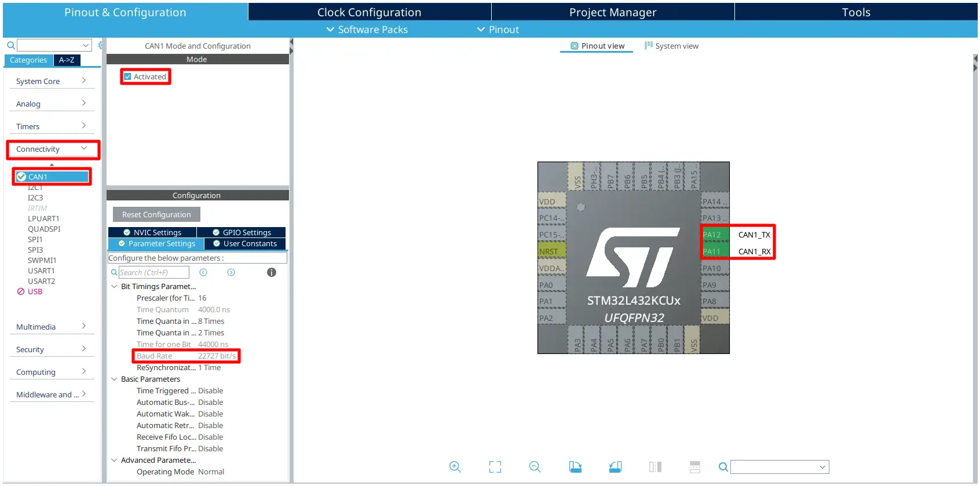This screenshot has height=486, width=980.
Task: Select QUADSPI in the peripheral list
Action: coord(44,229)
